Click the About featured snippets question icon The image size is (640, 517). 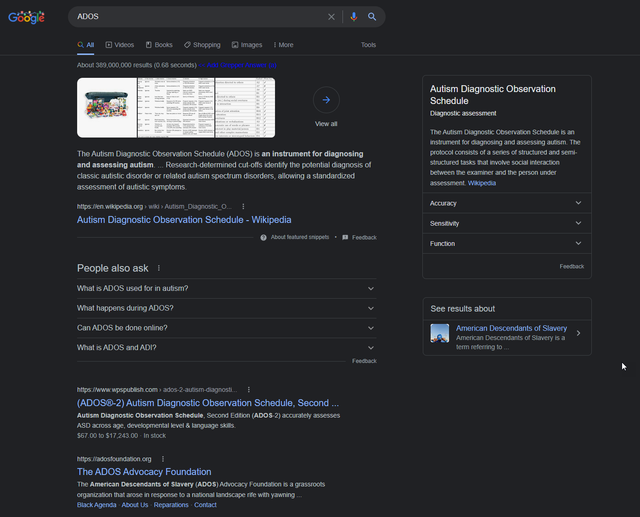coord(264,237)
